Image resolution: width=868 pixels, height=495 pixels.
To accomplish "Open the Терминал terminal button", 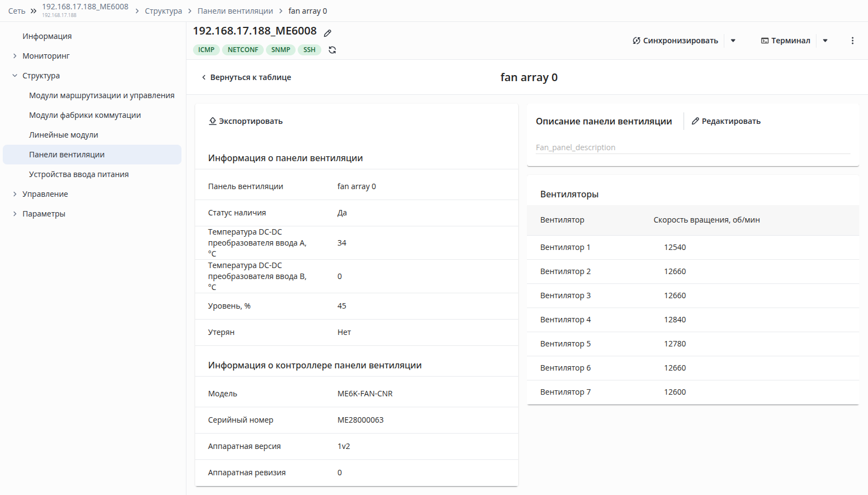I will point(785,41).
